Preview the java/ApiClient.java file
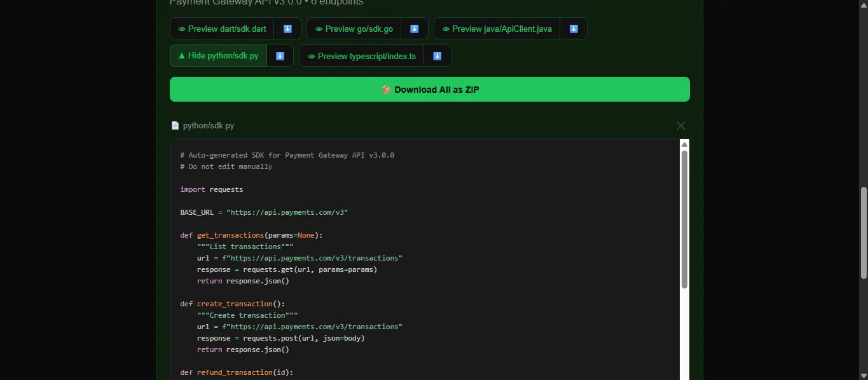Image resolution: width=868 pixels, height=380 pixels. pyautogui.click(x=497, y=29)
